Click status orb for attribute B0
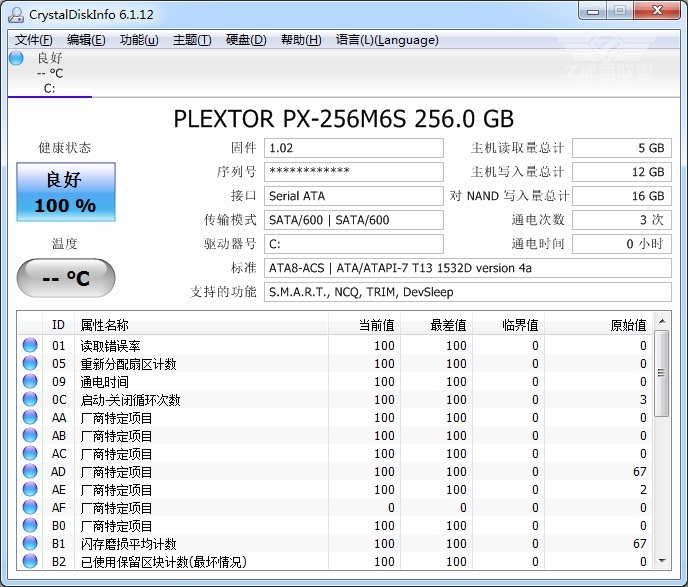This screenshot has height=587, width=688. point(30,525)
